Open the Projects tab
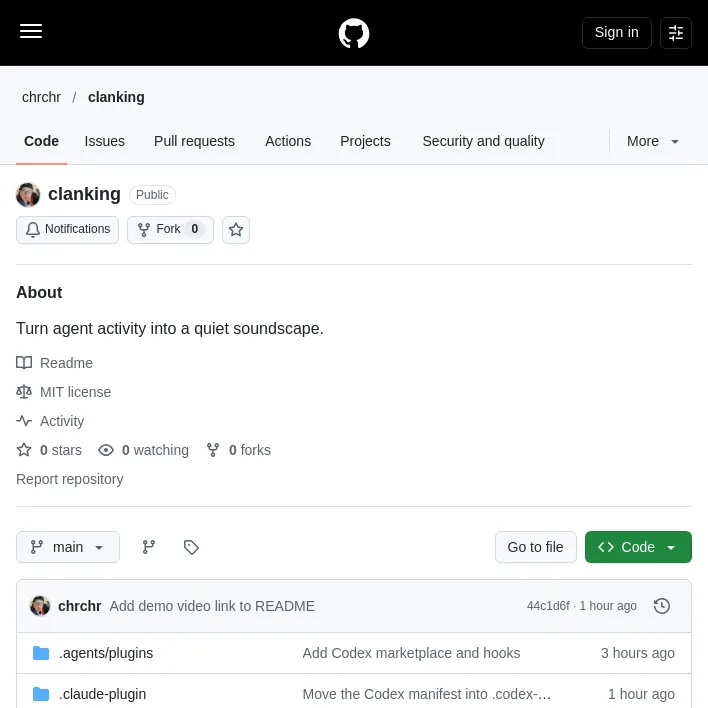This screenshot has height=708, width=708. [365, 141]
